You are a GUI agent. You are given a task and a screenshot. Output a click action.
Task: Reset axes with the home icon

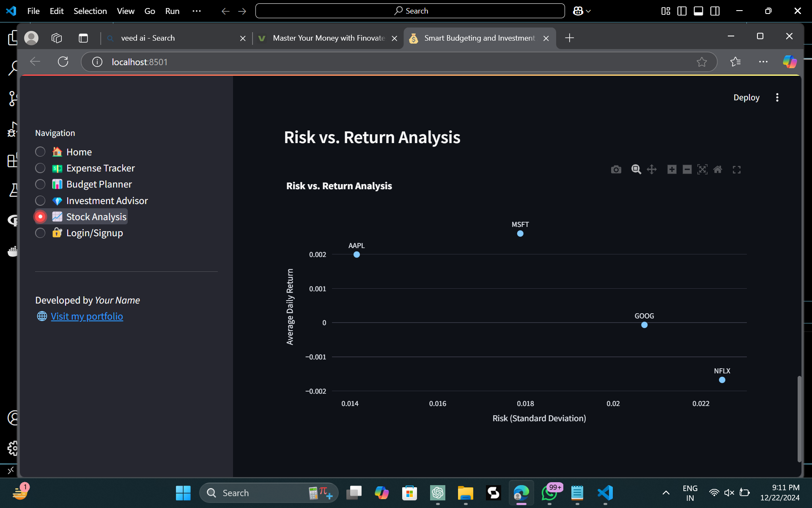coord(718,170)
